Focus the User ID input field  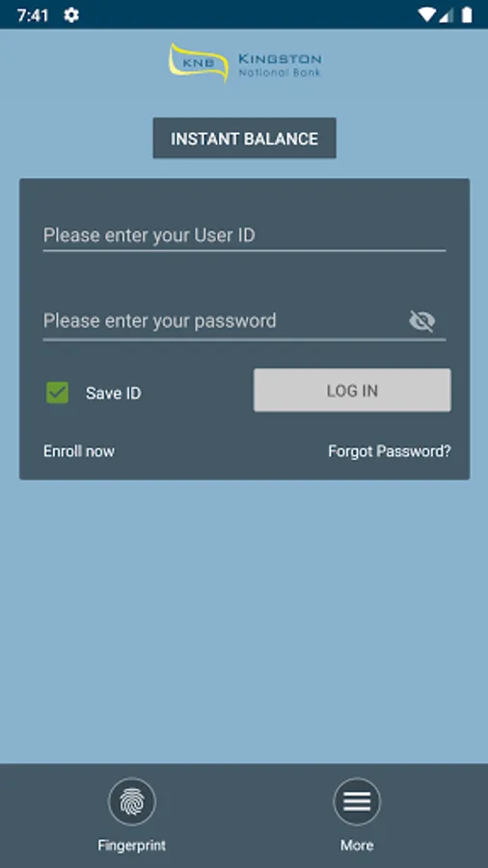(245, 236)
